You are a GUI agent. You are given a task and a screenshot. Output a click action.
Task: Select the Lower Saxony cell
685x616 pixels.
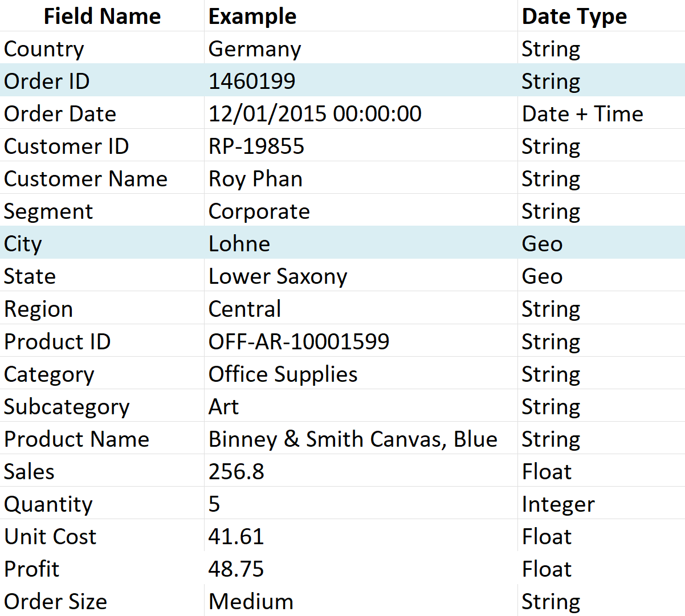point(278,276)
